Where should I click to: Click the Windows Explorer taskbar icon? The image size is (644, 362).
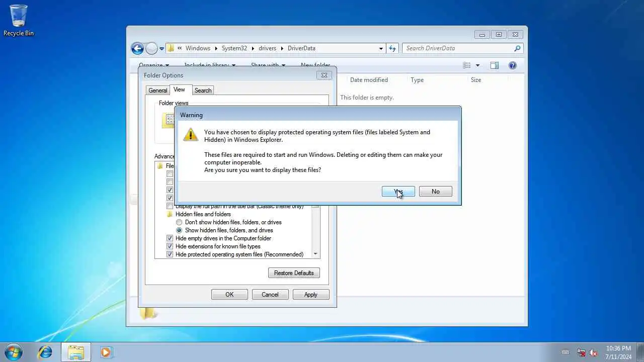(x=76, y=352)
